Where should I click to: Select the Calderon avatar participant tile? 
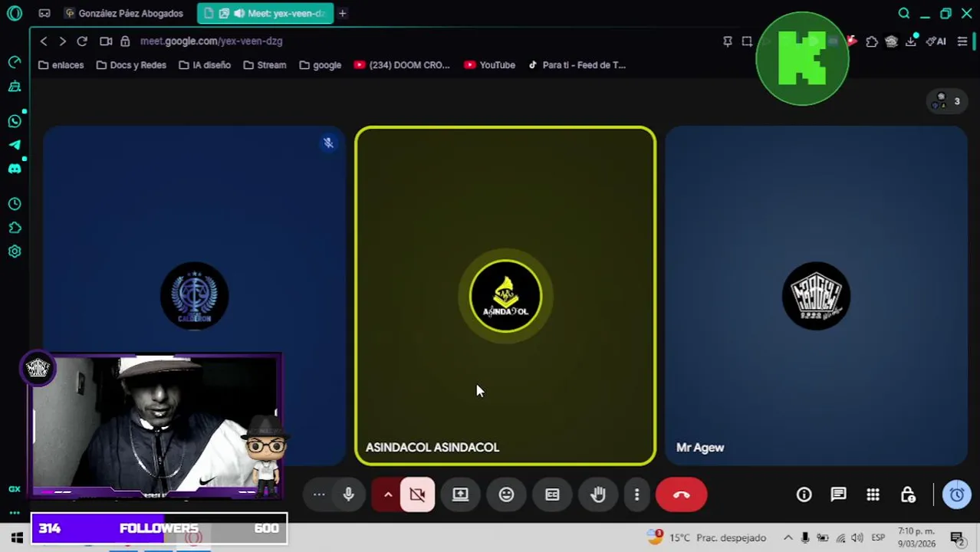(x=195, y=296)
